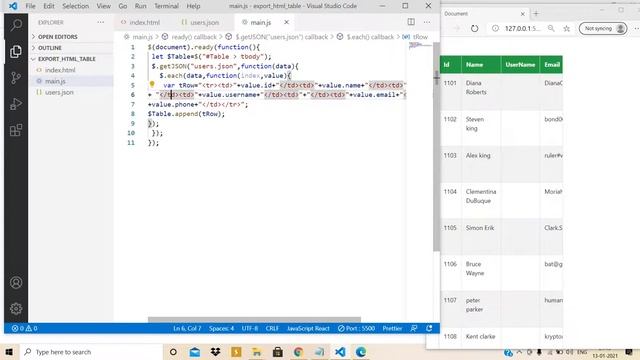Click Ln 6, Col 7 status entry

tap(187, 328)
